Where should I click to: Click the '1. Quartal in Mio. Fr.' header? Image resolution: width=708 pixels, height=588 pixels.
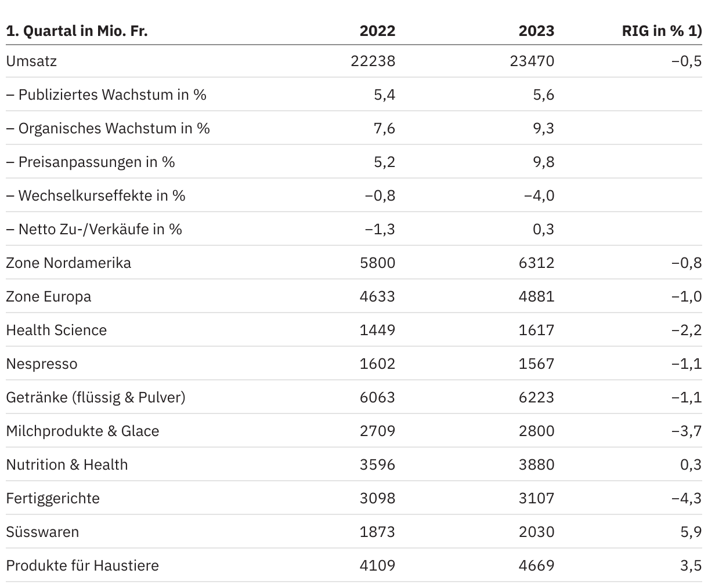tap(77, 31)
